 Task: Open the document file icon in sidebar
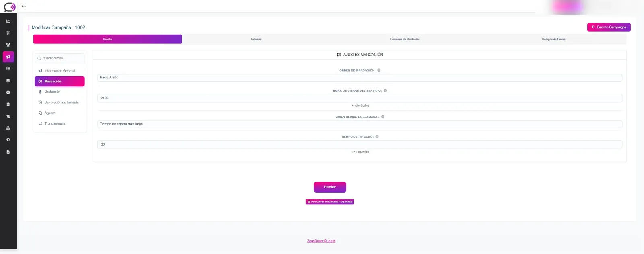(8, 152)
